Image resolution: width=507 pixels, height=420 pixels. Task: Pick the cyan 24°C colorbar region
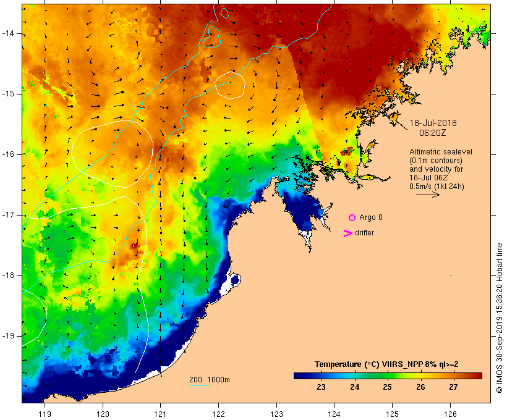pos(355,376)
